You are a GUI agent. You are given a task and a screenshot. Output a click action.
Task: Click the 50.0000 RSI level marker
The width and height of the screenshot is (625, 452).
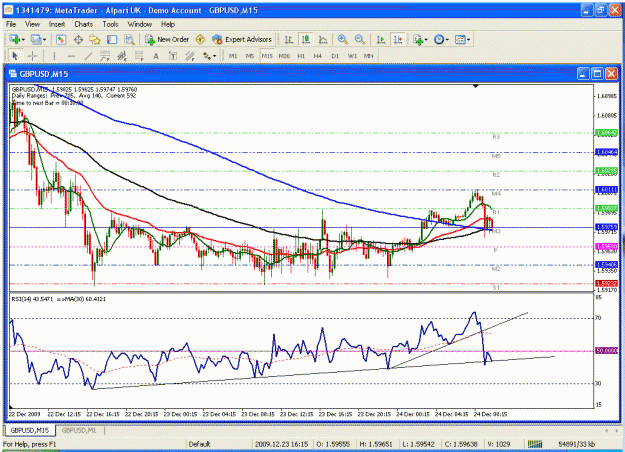tap(606, 350)
